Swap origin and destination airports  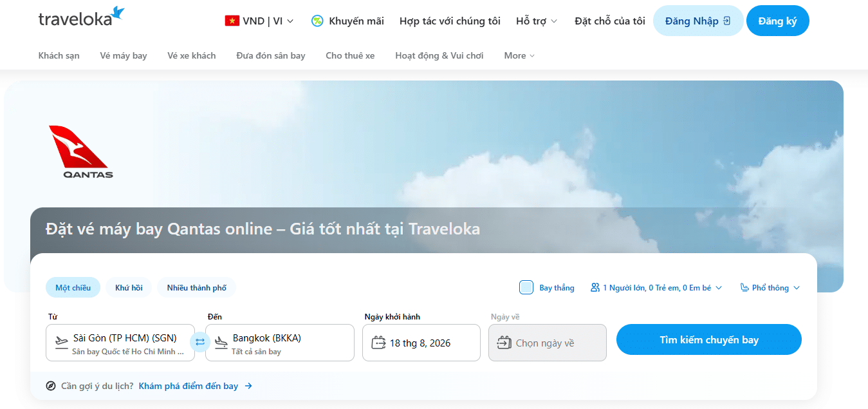(200, 342)
